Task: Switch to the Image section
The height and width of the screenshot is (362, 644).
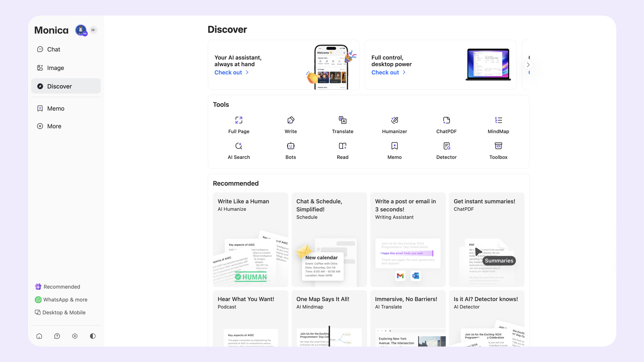Action: click(55, 68)
